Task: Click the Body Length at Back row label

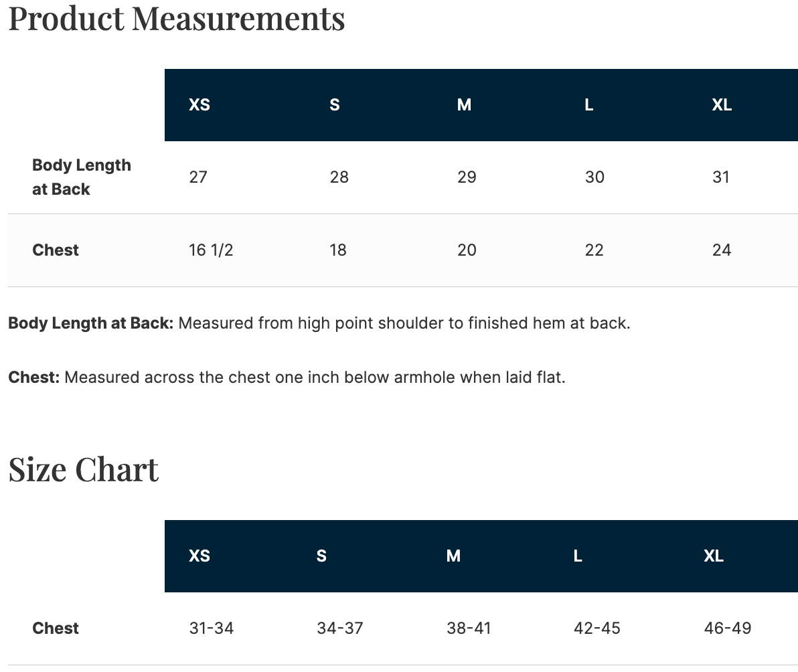Action: coord(82,177)
